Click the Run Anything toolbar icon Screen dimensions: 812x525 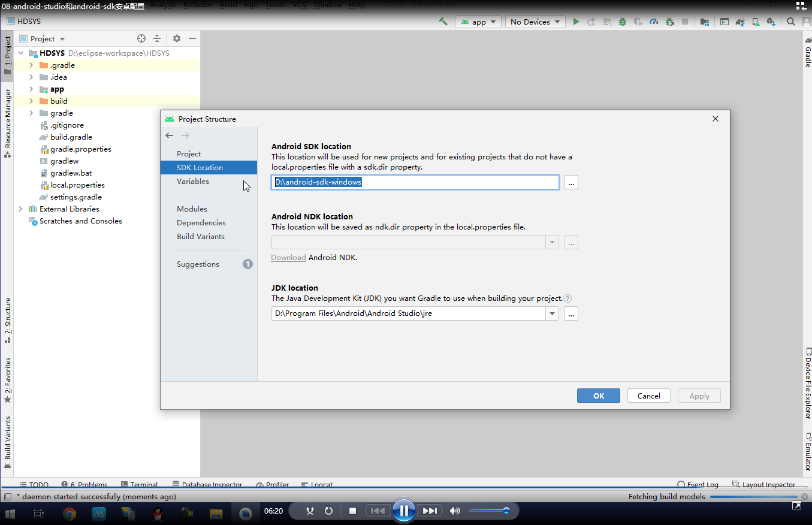(725, 22)
